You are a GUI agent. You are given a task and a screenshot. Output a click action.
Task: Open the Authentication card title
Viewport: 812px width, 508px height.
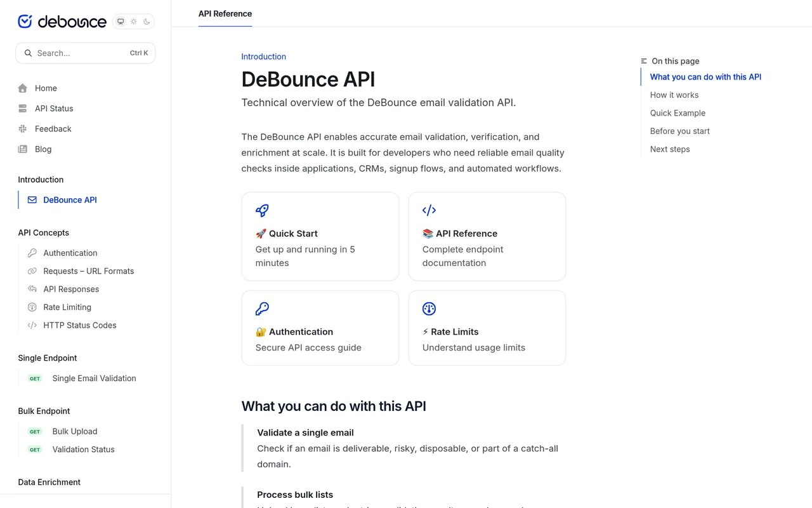pos(301,331)
